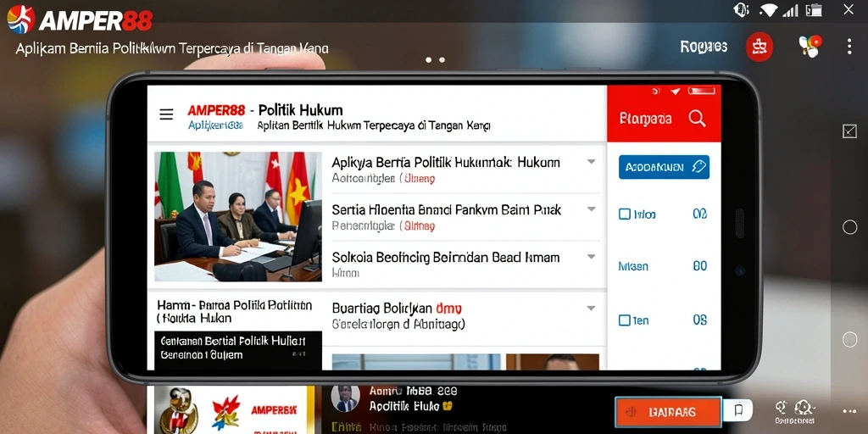Viewport: 868px width, 434px height.
Task: Click the lower round button on right edge
Action: (x=849, y=339)
